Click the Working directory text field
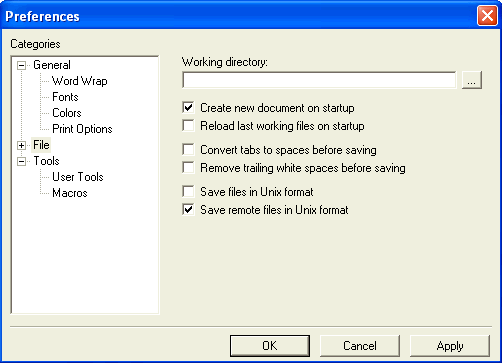 (x=319, y=80)
